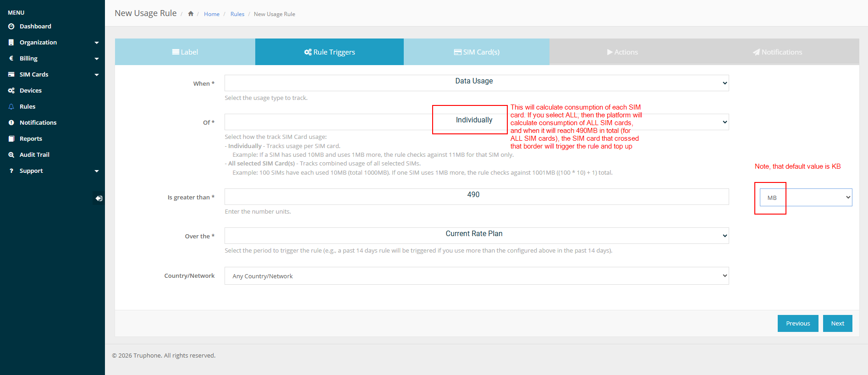Click the Dashboard icon in sidebar
868x375 pixels.
click(x=11, y=27)
